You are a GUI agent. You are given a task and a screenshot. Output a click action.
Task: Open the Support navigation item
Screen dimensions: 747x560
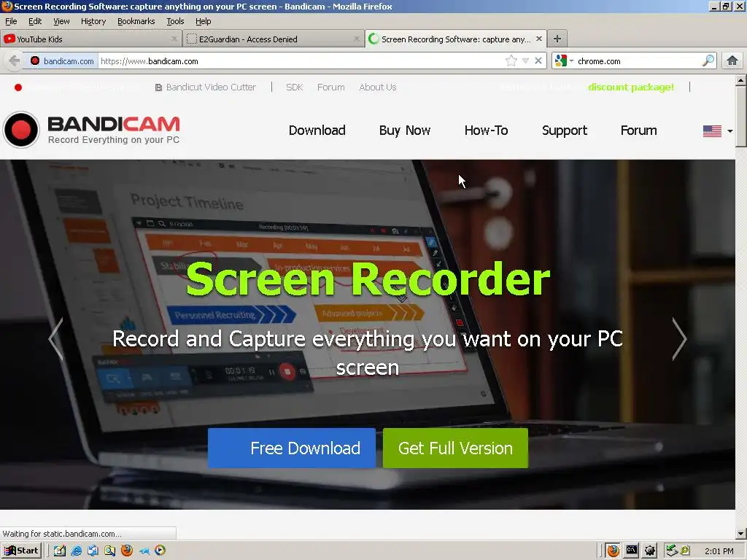[565, 130]
